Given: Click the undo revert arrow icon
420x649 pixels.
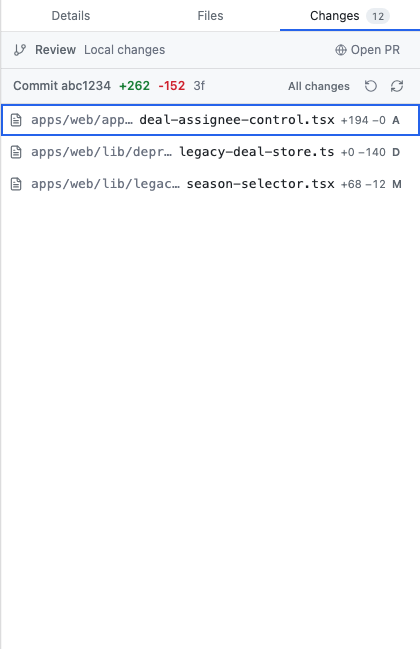Looking at the screenshot, I should pos(371,86).
